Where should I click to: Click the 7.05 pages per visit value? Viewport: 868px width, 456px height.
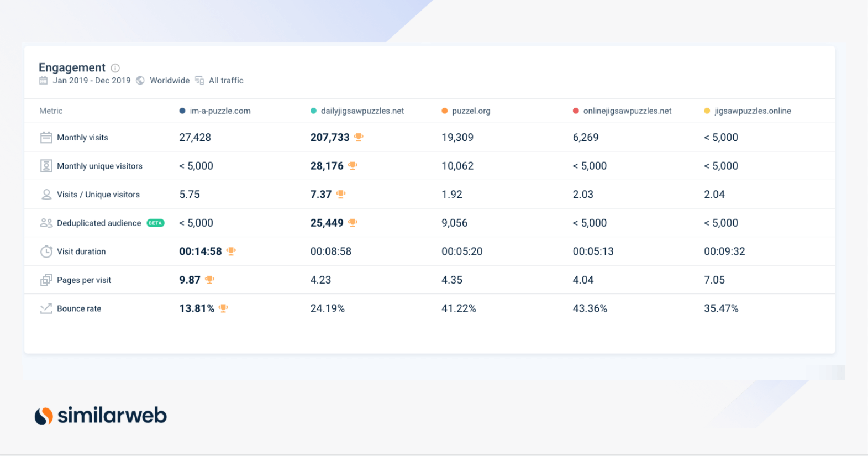tap(714, 280)
